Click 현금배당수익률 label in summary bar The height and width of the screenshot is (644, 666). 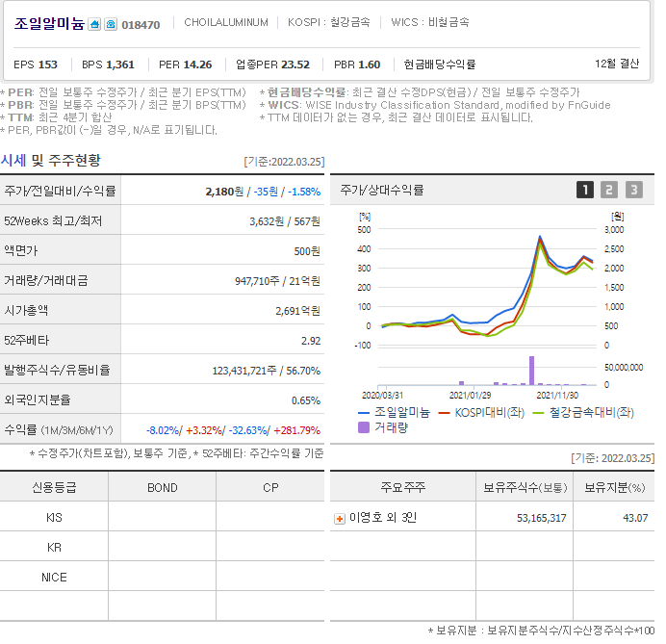click(439, 64)
